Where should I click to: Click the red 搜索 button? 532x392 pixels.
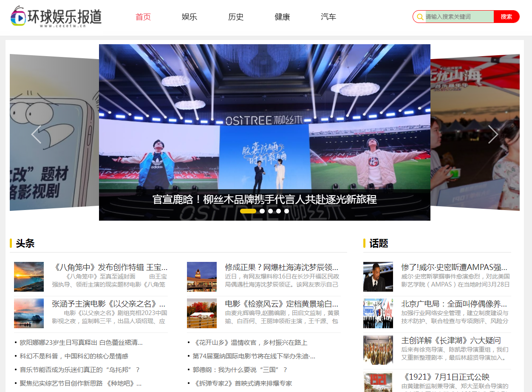507,17
